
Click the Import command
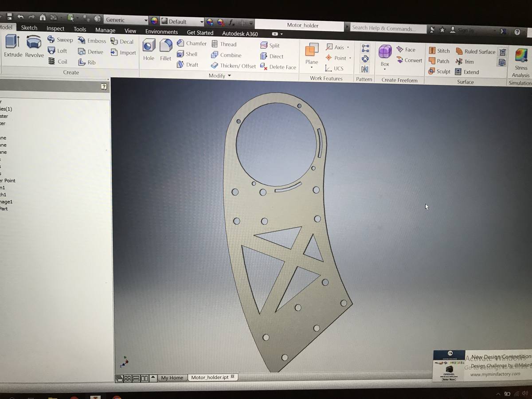123,53
